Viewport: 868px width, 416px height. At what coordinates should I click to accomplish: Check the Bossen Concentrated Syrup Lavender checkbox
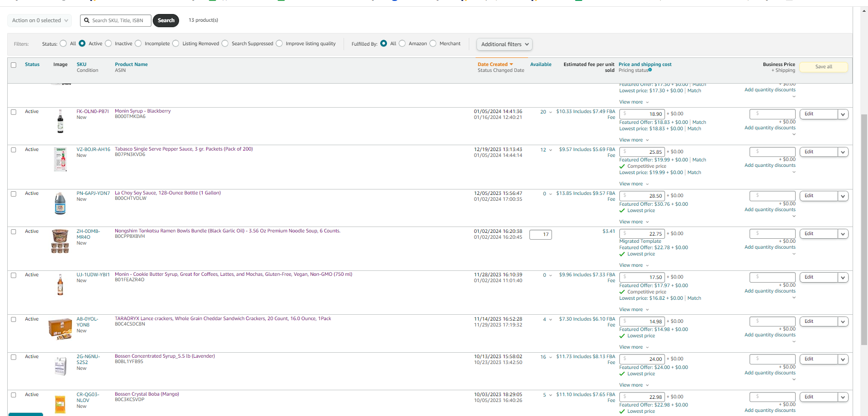[x=14, y=357]
